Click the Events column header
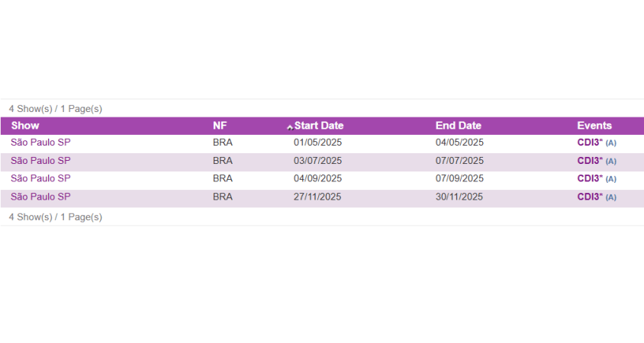Screen dimensions: 644x343 coord(594,126)
